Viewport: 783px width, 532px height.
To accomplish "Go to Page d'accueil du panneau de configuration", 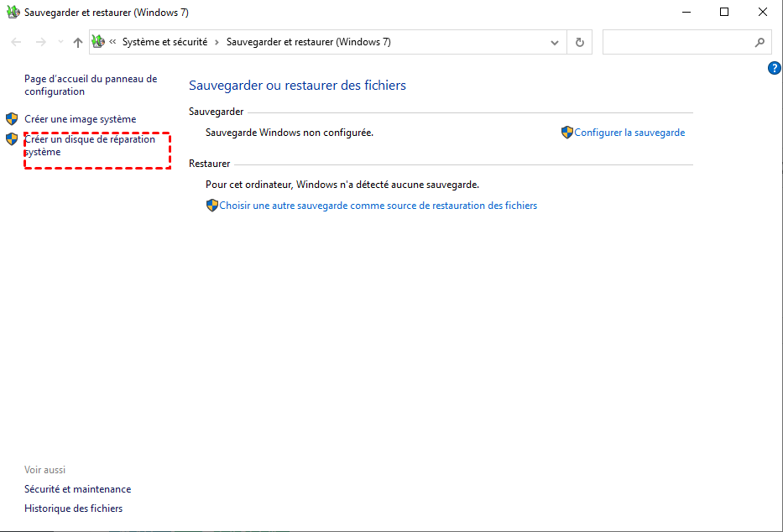I will point(91,85).
